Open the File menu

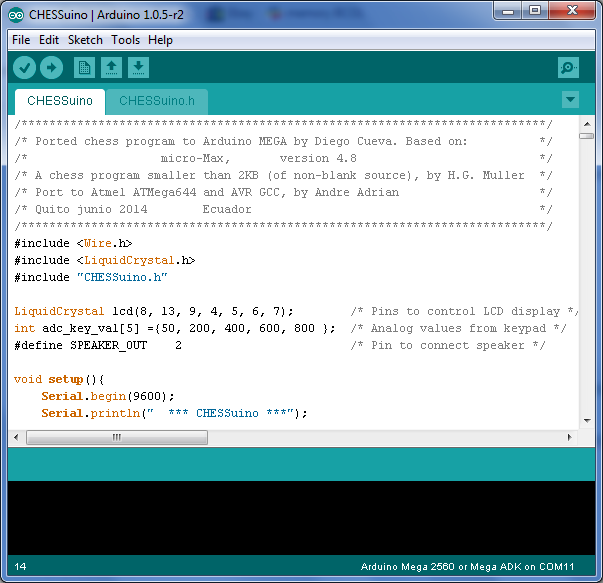[21, 40]
